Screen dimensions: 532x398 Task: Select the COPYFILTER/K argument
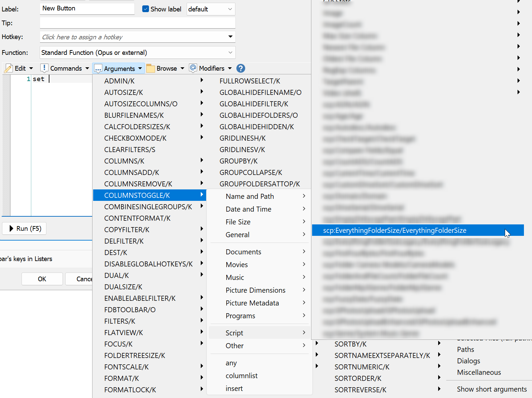(x=149, y=229)
